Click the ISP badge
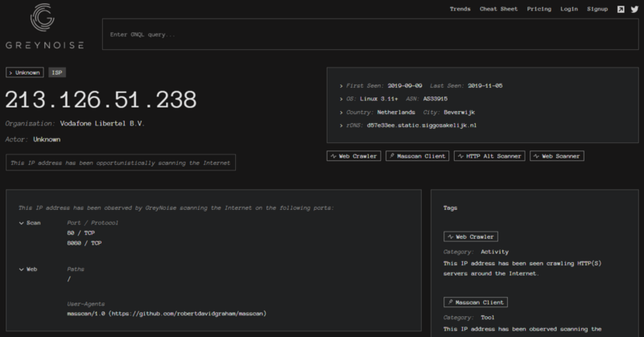This screenshot has height=337, width=644. (x=57, y=72)
